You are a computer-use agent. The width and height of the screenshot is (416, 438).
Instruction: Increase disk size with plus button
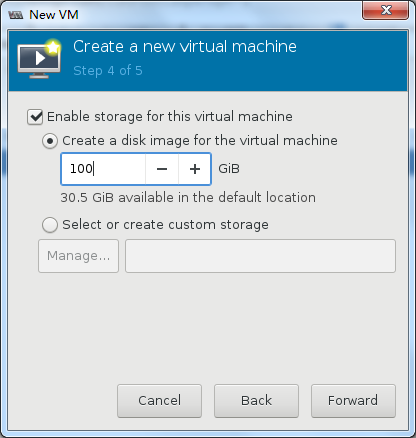[195, 169]
